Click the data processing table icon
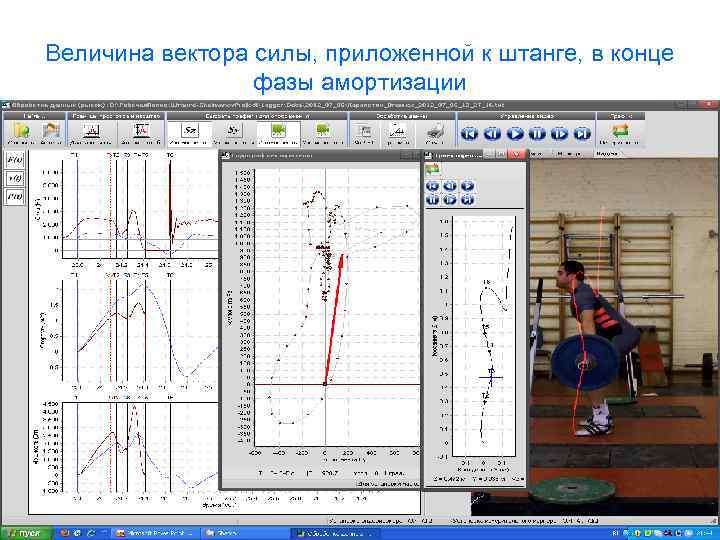The height and width of the screenshot is (540, 720). click(364, 132)
